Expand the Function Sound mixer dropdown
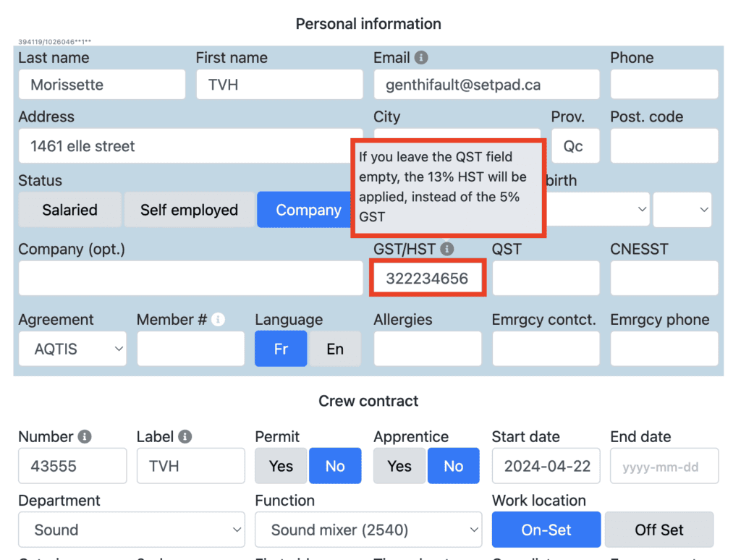 click(368, 530)
